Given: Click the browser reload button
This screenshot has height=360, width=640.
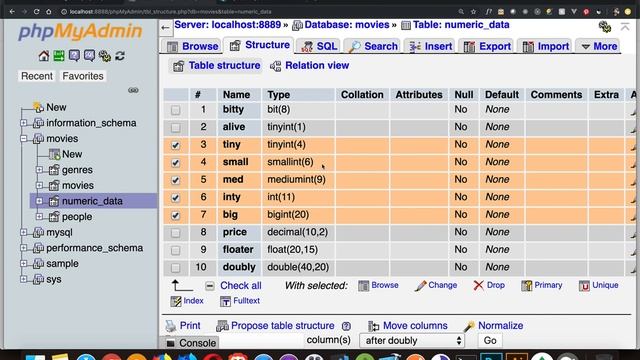Looking at the screenshot, I should pos(36,12).
